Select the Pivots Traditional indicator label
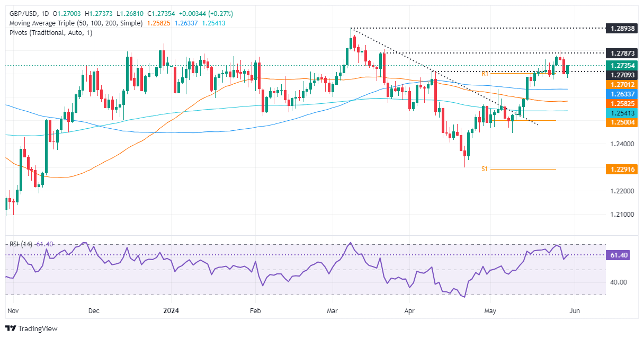The width and height of the screenshot is (644, 338). (x=49, y=33)
